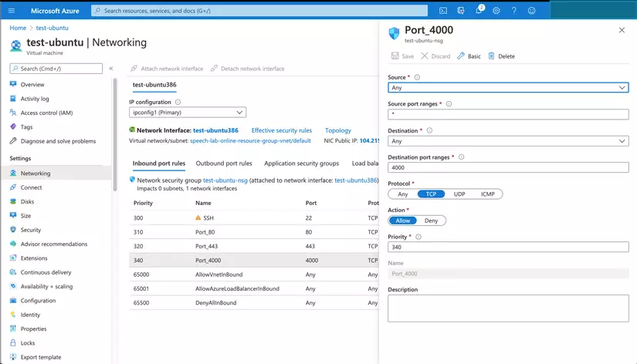Set Action to Deny
This screenshot has width=637, height=364.
431,221
